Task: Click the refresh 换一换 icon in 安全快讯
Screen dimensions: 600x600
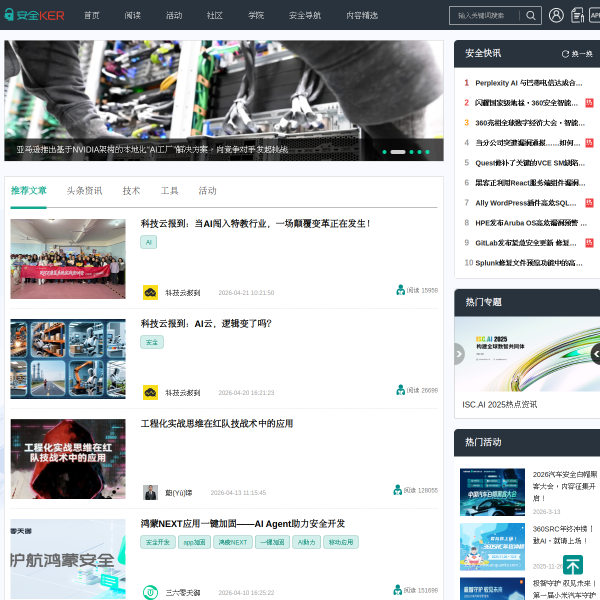Action: pyautogui.click(x=565, y=54)
